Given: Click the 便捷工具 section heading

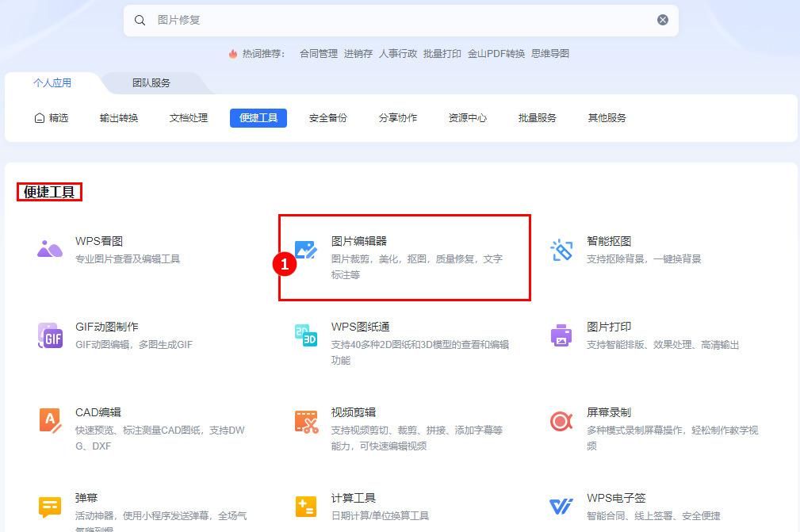Looking at the screenshot, I should click(49, 192).
